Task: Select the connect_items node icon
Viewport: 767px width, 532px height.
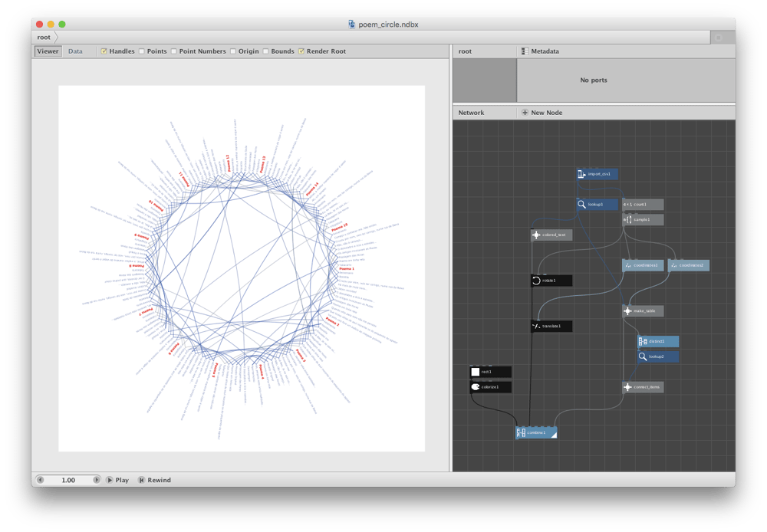Action: (x=627, y=387)
